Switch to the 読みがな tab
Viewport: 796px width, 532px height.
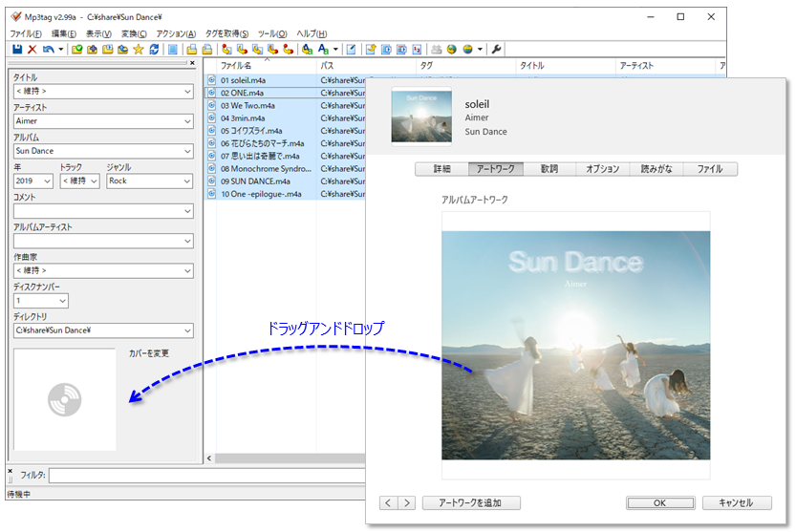pos(656,169)
